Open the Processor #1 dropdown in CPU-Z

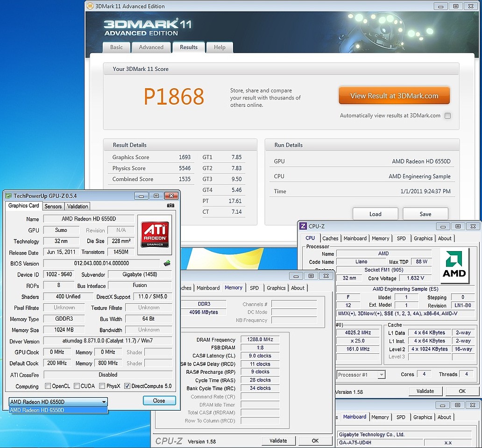click(x=361, y=375)
